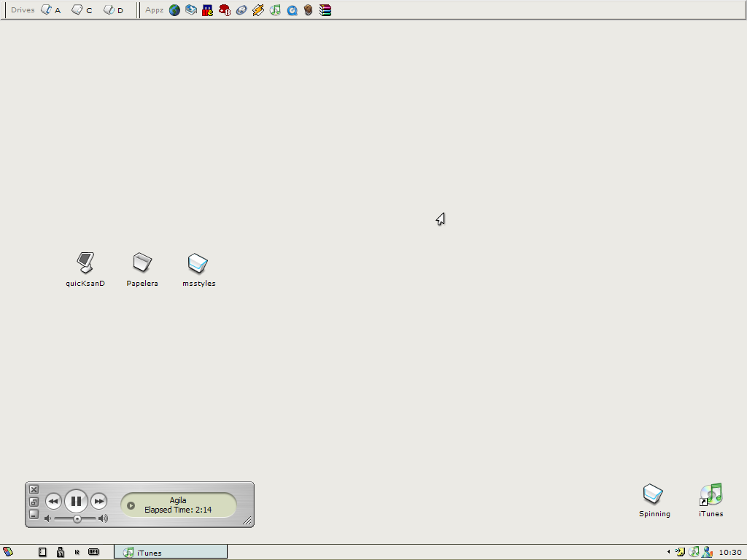
Task: Restore iTunes mini player to full window
Action: (34, 502)
